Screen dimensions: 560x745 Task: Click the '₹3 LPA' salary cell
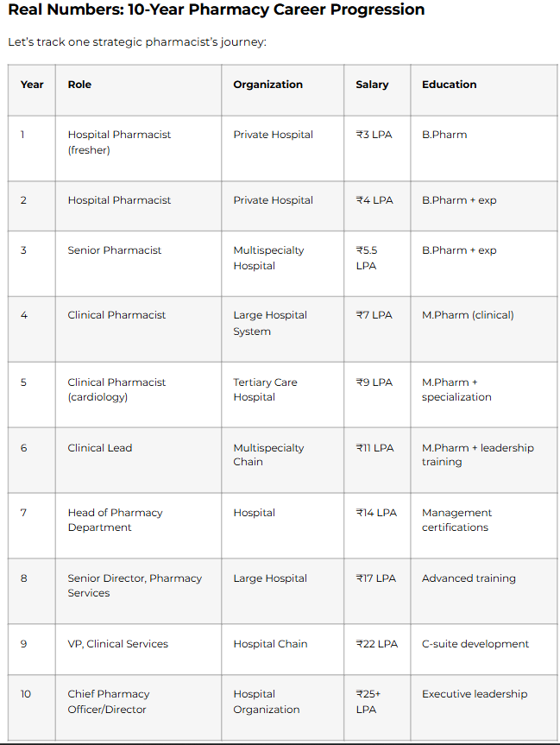click(x=374, y=135)
